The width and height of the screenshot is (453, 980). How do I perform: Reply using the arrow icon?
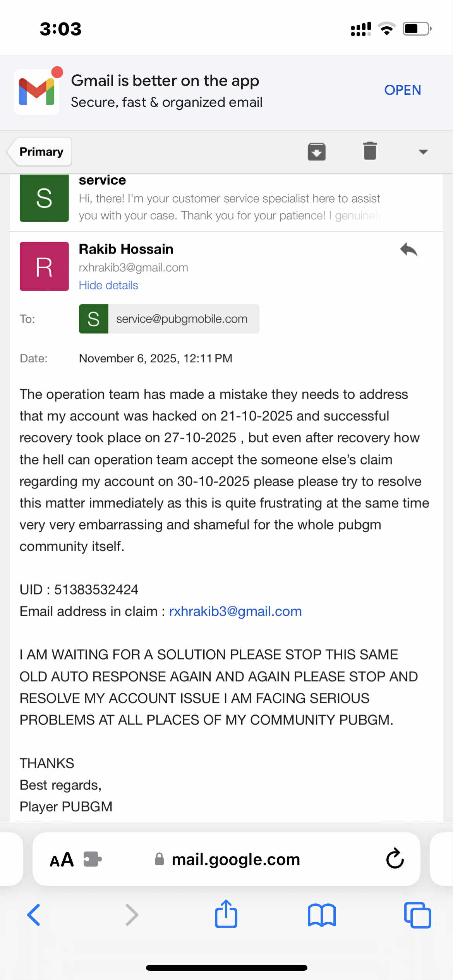pyautogui.click(x=408, y=250)
